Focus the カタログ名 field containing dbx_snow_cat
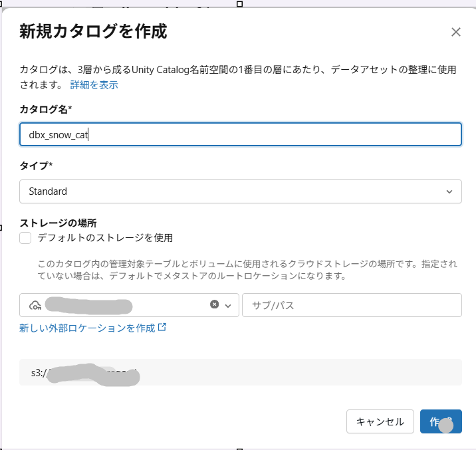 (x=241, y=134)
